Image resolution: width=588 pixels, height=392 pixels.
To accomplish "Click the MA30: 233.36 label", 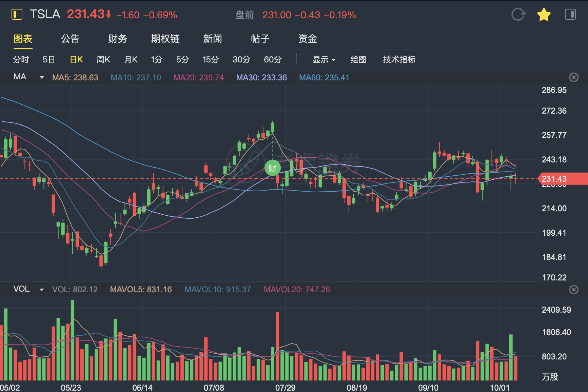I will point(261,78).
